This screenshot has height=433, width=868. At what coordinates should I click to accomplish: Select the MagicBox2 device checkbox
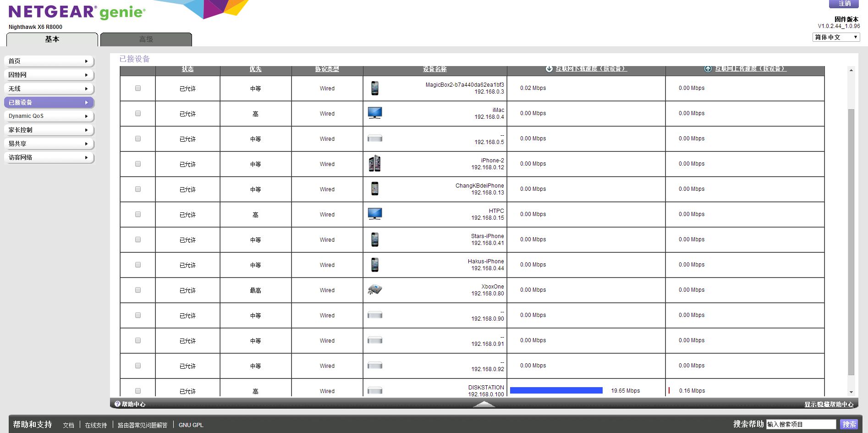(138, 88)
